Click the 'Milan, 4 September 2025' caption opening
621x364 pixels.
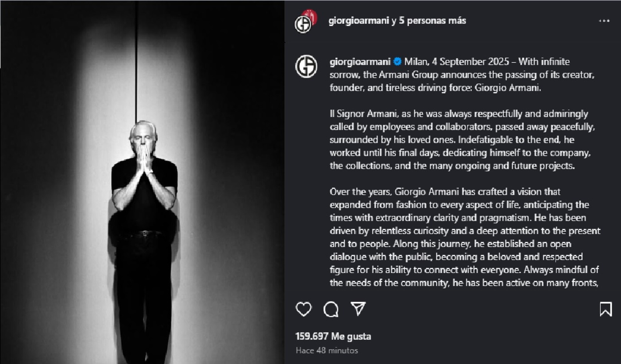pyautogui.click(x=457, y=62)
